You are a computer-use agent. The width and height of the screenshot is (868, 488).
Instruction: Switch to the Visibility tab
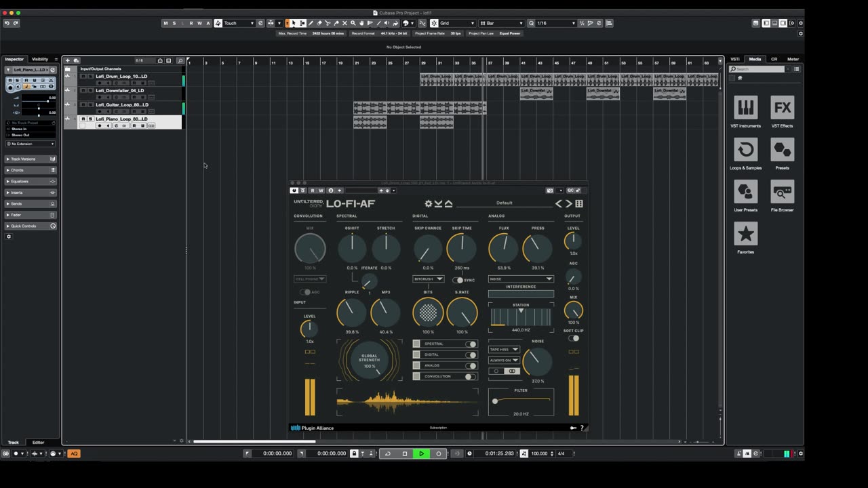[40, 59]
